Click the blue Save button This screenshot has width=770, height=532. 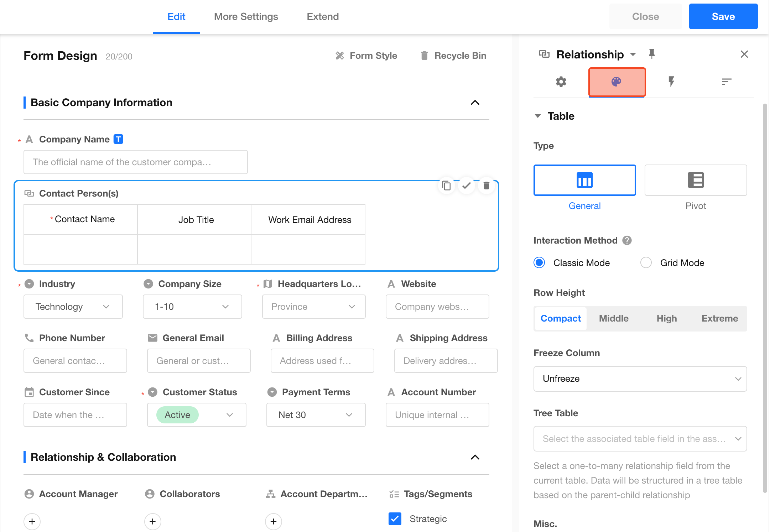(x=723, y=17)
